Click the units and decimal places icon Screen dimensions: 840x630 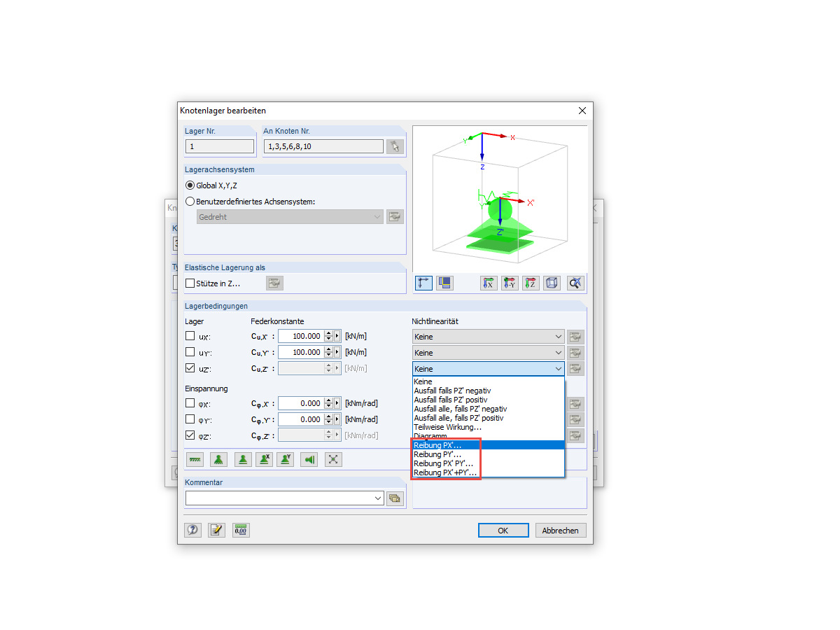[x=240, y=530]
